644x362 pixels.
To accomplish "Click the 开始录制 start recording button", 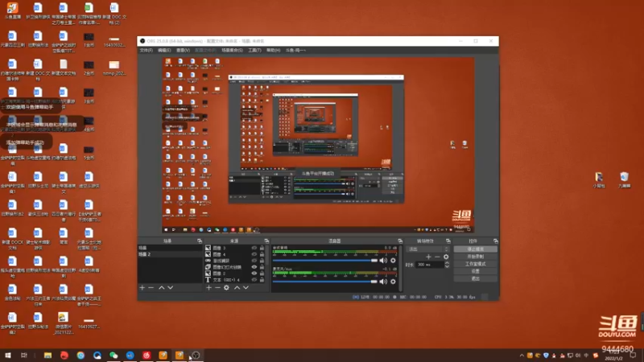I will [475, 257].
